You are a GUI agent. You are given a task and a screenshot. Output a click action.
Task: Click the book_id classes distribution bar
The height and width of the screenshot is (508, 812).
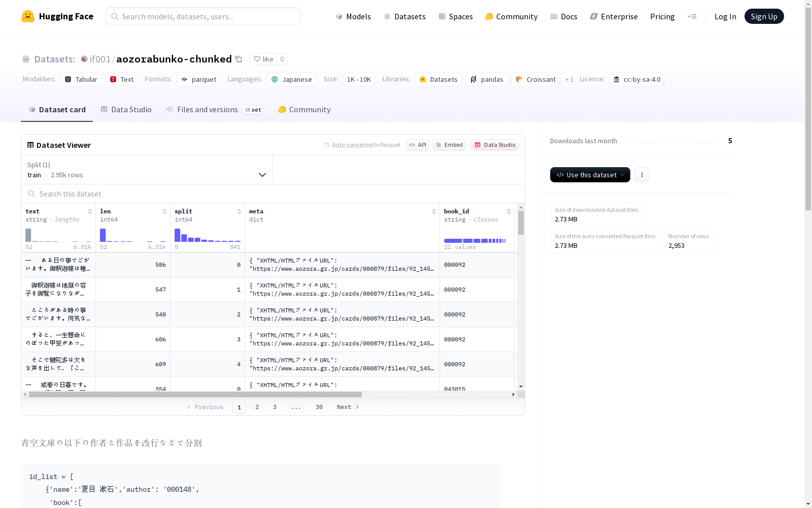point(475,240)
